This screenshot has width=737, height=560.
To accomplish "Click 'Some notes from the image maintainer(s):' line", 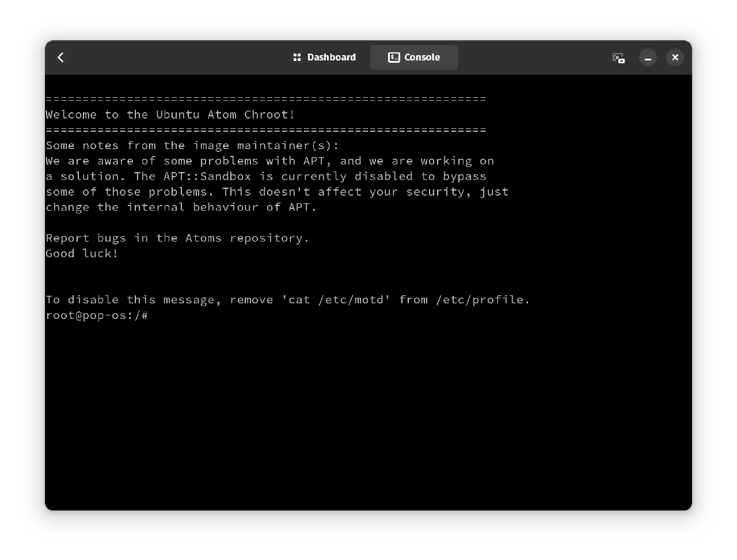I will point(192,146).
